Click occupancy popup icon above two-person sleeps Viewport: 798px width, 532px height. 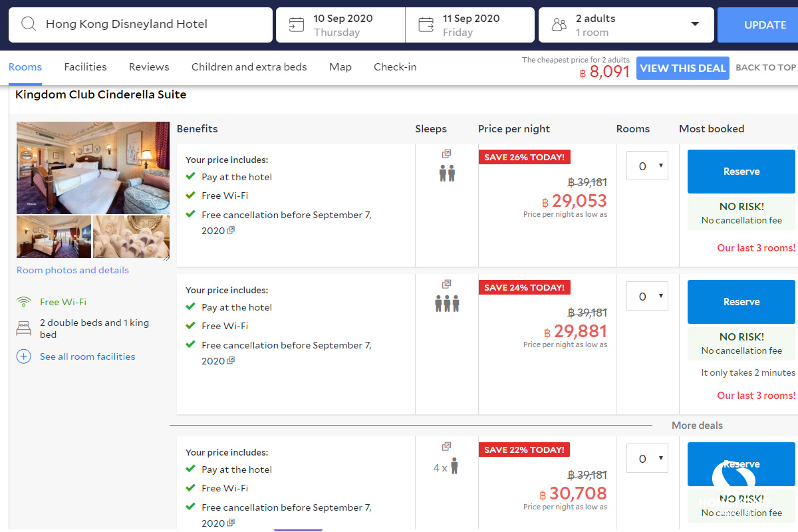tap(447, 154)
